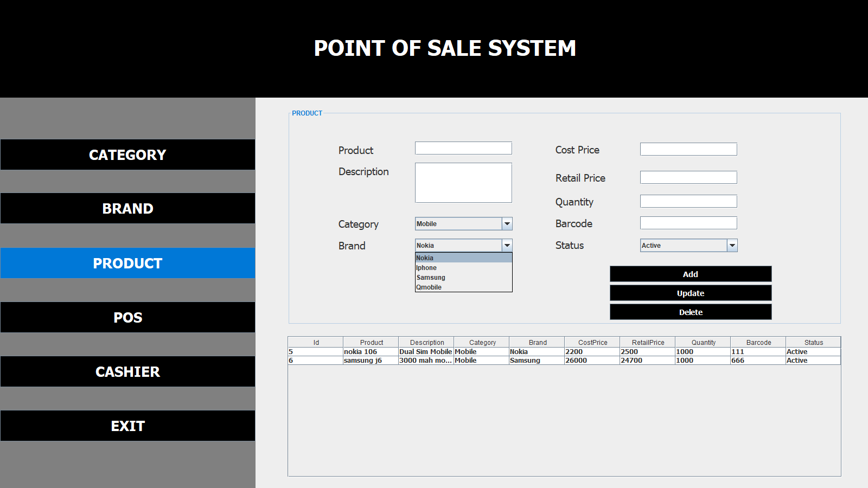Collapse the Brand dropdown arrow
The width and height of the screenshot is (868, 488).
click(x=507, y=246)
